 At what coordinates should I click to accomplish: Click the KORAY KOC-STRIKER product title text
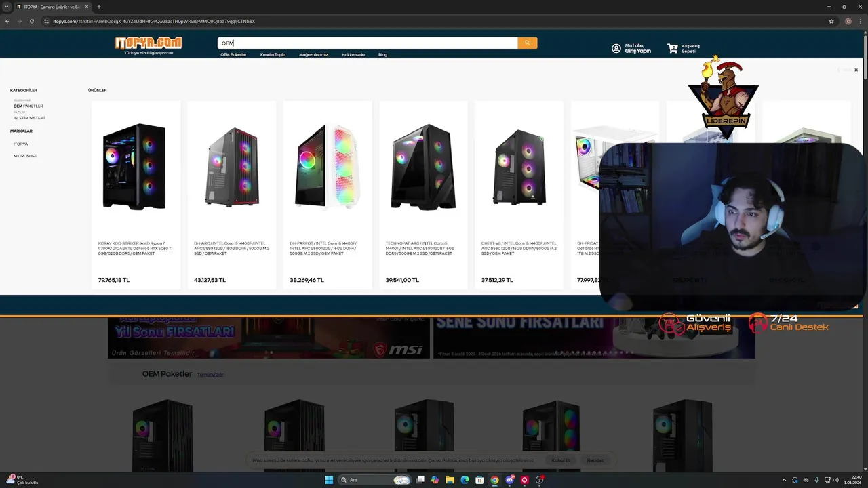point(136,248)
